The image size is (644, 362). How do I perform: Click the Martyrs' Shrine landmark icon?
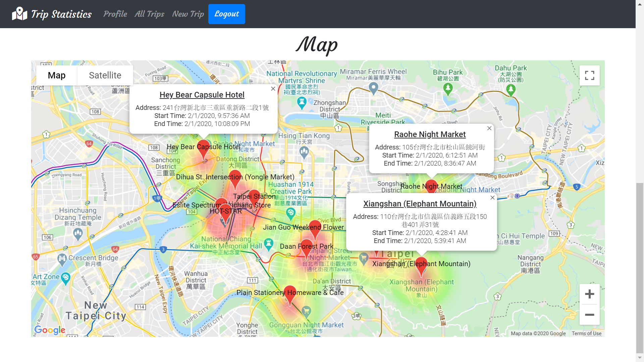(302, 103)
